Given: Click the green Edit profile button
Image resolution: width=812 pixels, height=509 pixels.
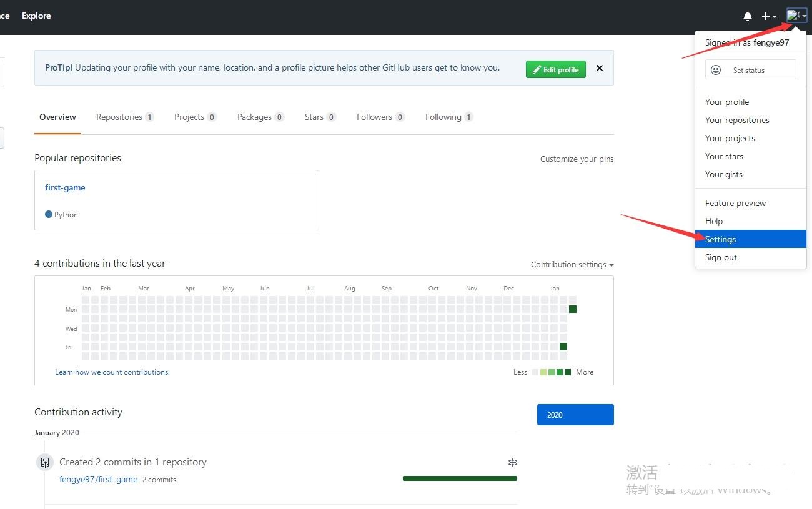Looking at the screenshot, I should pos(555,69).
